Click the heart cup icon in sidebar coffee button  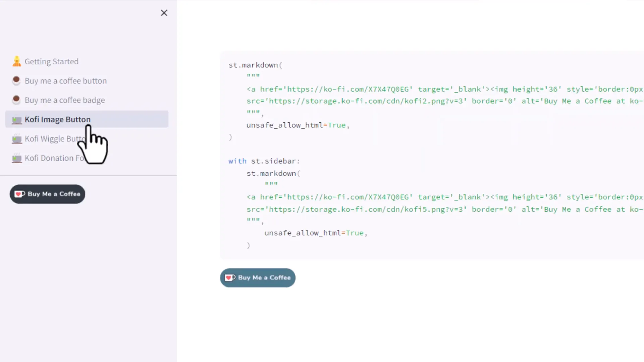point(20,194)
